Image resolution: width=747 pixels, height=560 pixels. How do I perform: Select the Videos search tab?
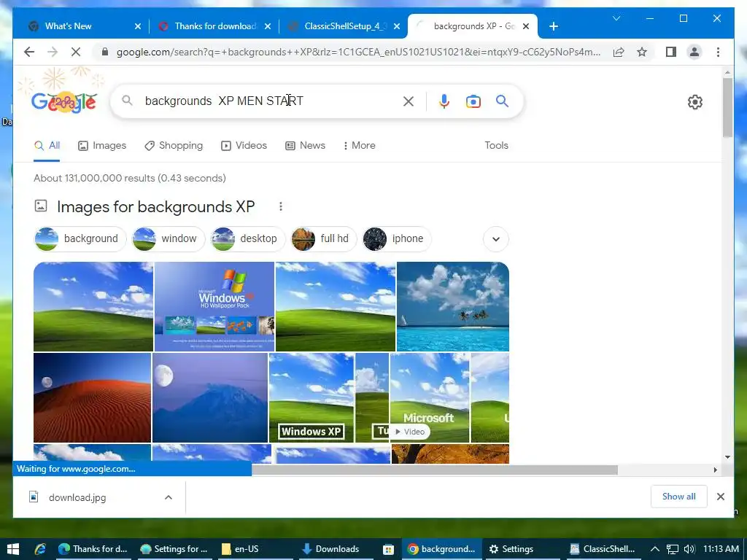pos(244,145)
